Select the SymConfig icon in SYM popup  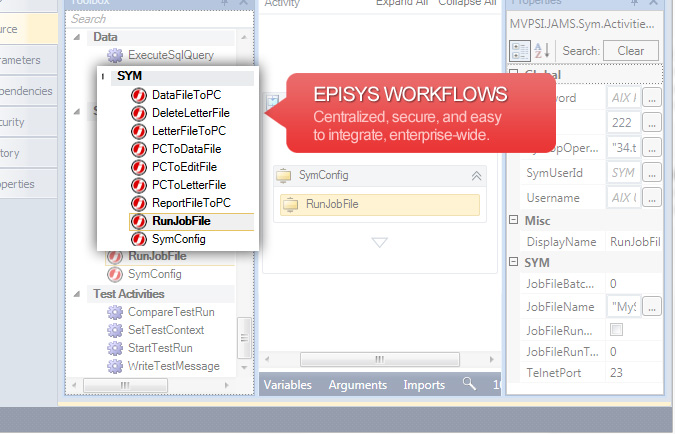point(139,239)
